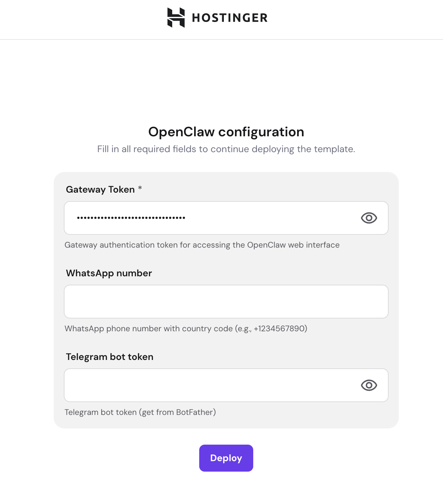This screenshot has width=443, height=504.
Task: Click into the WhatsApp number field
Action: (x=226, y=302)
